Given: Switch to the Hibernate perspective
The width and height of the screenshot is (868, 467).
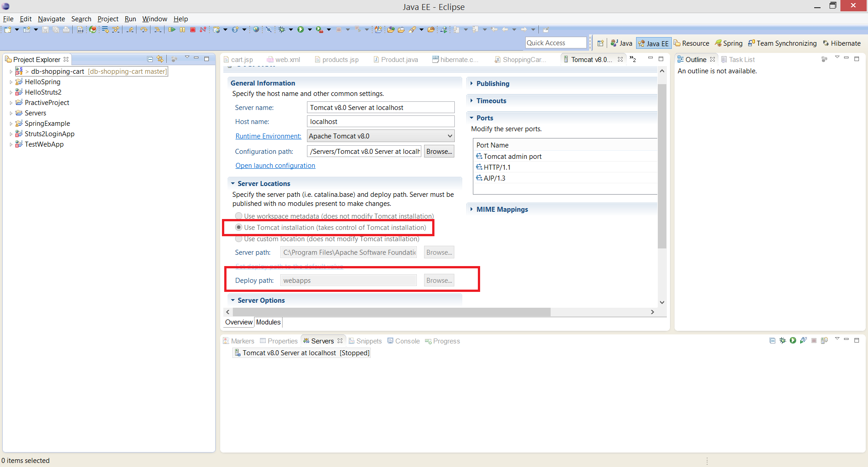Looking at the screenshot, I should click(841, 43).
